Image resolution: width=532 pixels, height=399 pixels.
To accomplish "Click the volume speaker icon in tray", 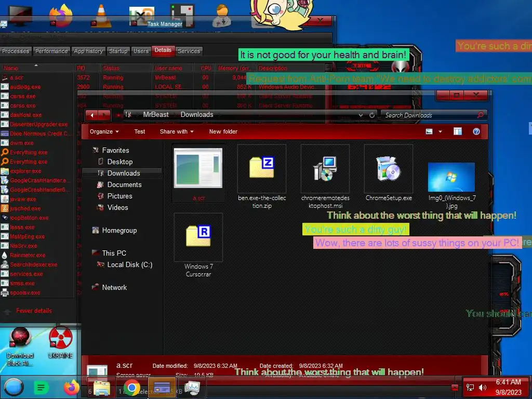I will coord(483,388).
